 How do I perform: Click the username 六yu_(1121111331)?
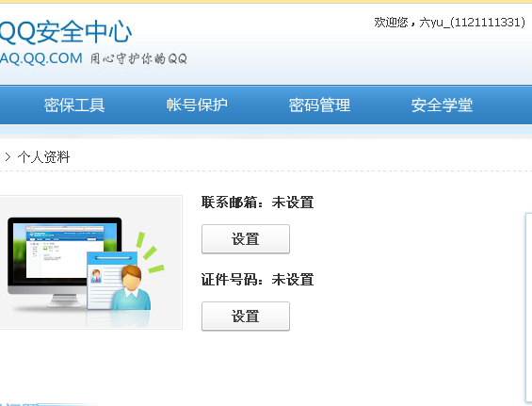click(x=473, y=23)
